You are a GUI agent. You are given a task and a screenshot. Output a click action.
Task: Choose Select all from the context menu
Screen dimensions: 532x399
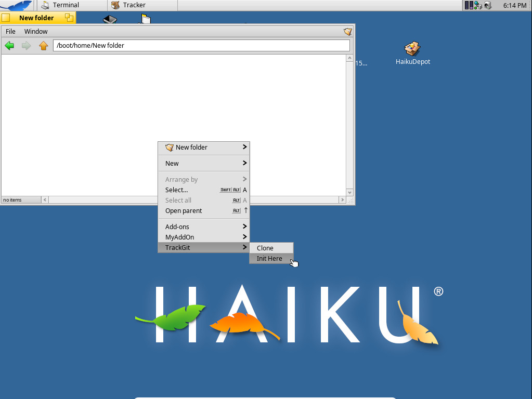click(204, 201)
